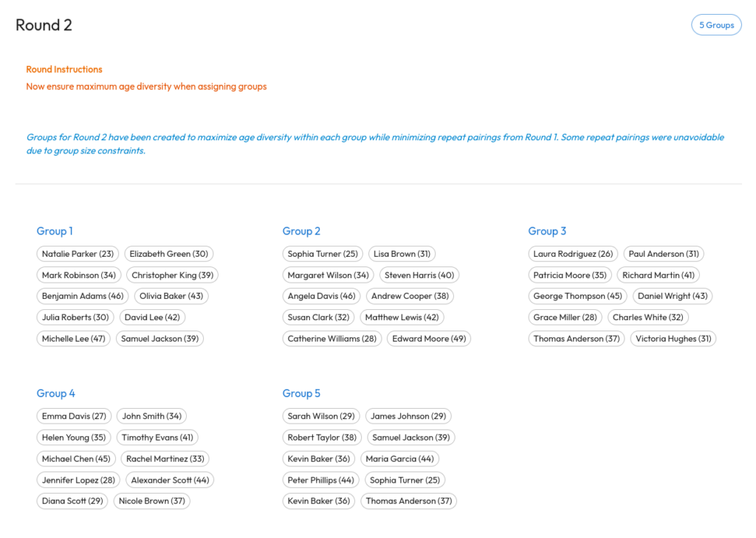Pick the Edward Moore (49) chip
Image resolution: width=756 pixels, height=538 pixels.
click(429, 339)
